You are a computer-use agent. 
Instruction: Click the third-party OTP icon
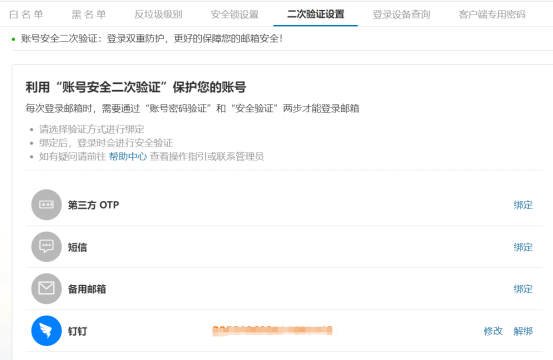(x=47, y=205)
